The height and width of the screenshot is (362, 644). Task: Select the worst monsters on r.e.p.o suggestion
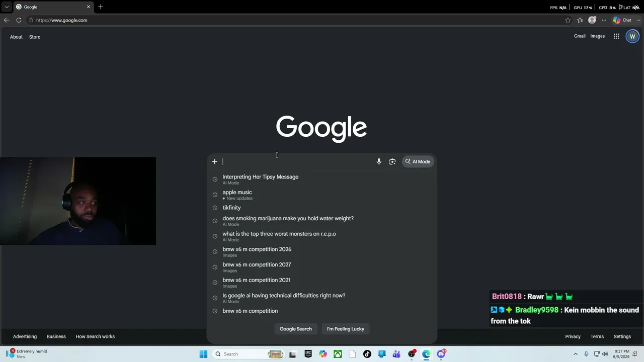pyautogui.click(x=322, y=236)
